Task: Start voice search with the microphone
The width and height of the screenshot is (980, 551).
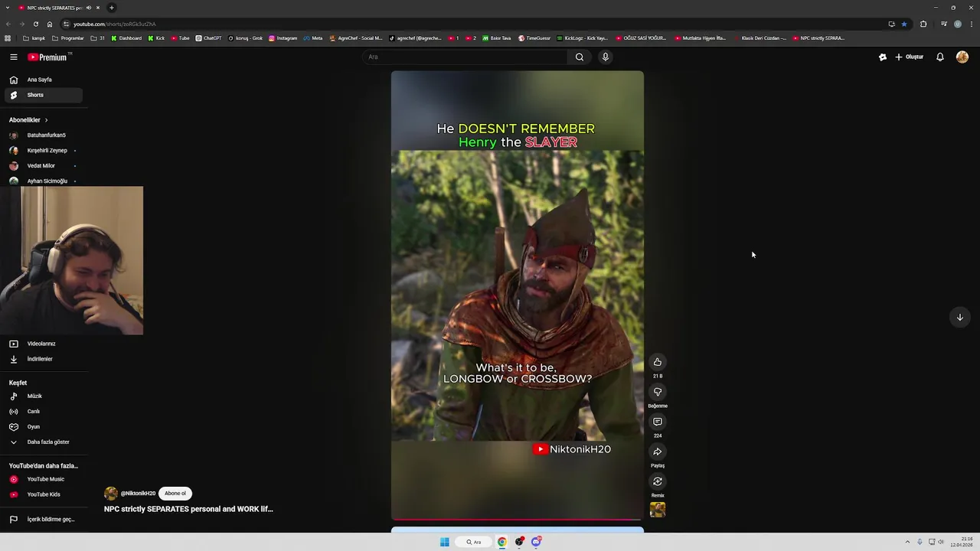Action: coord(605,57)
